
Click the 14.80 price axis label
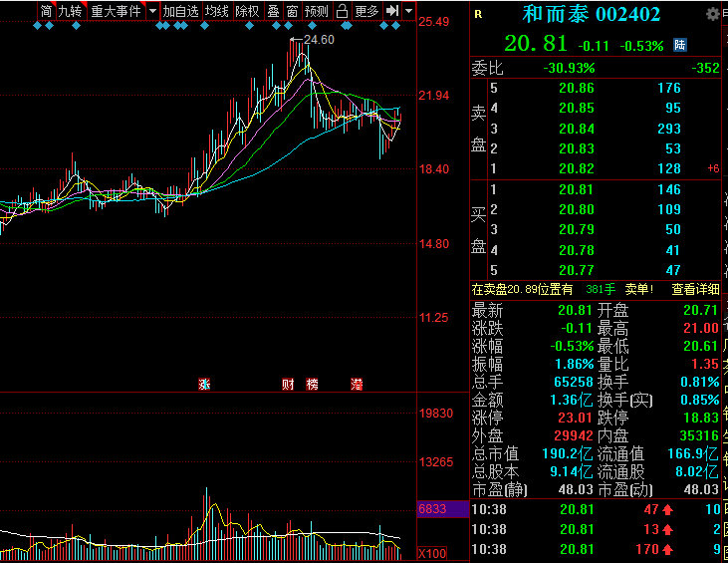434,244
